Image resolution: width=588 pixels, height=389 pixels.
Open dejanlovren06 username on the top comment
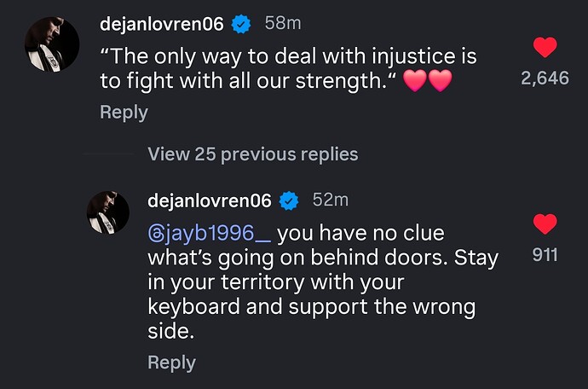tap(162, 25)
